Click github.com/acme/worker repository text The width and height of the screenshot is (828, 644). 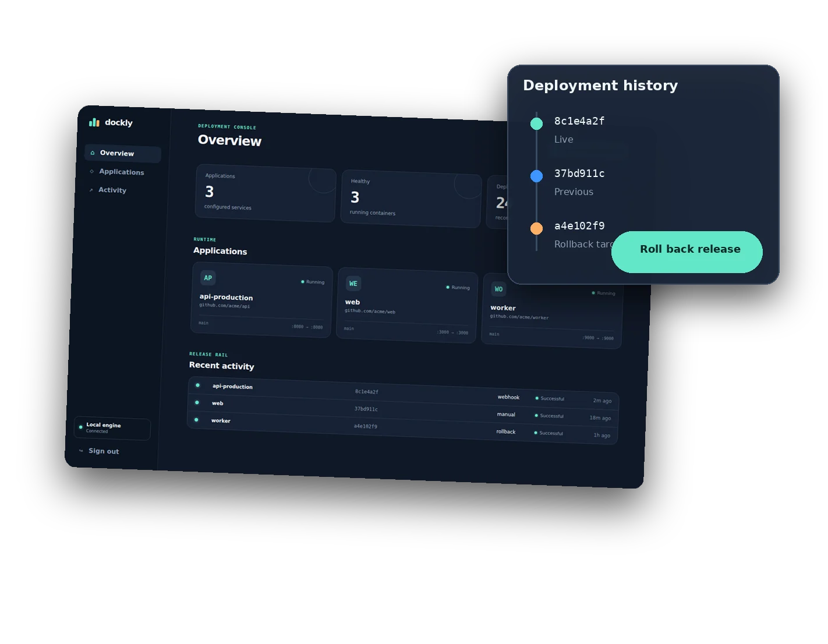coord(519,317)
